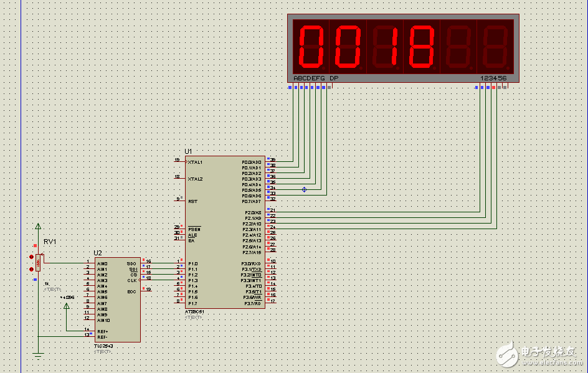Viewport: 588px width, 373px height.
Task: Click the 1k value text under RV1
Action: click(47, 284)
